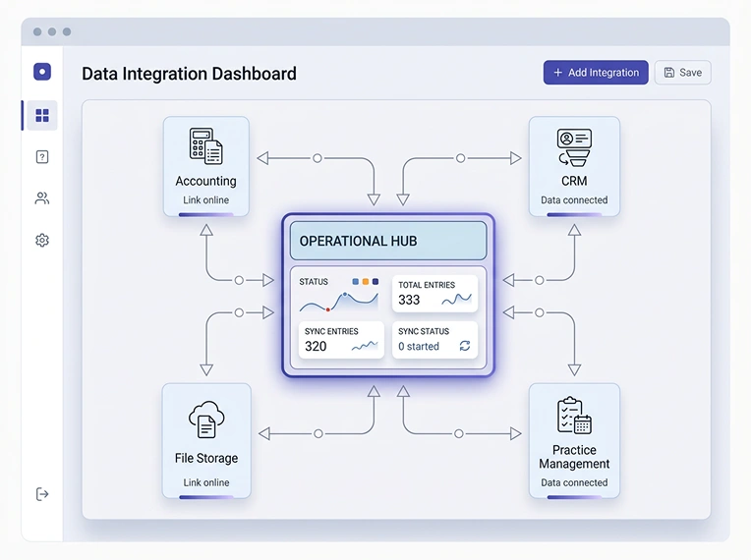
Task: Click the Status chart line graph
Action: [x=338, y=302]
